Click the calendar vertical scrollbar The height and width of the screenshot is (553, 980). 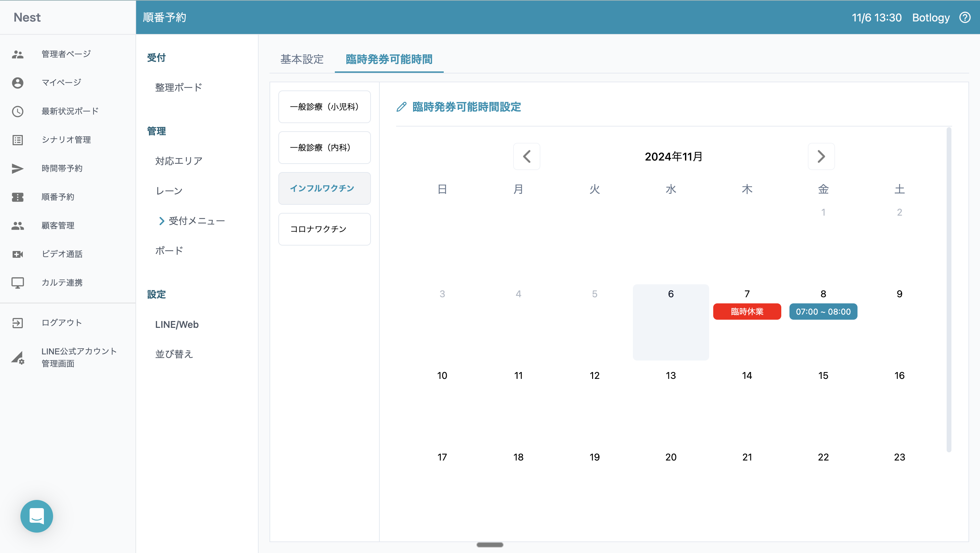pyautogui.click(x=948, y=289)
